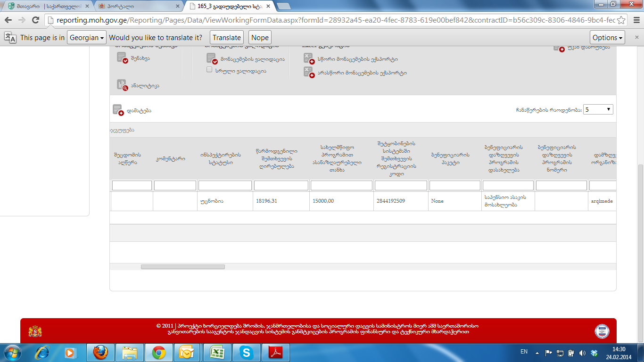Screen dimensions: 644x362
Task: Click the არასწორი მონაცემების ექსპორტი export icon
Action: point(309,72)
